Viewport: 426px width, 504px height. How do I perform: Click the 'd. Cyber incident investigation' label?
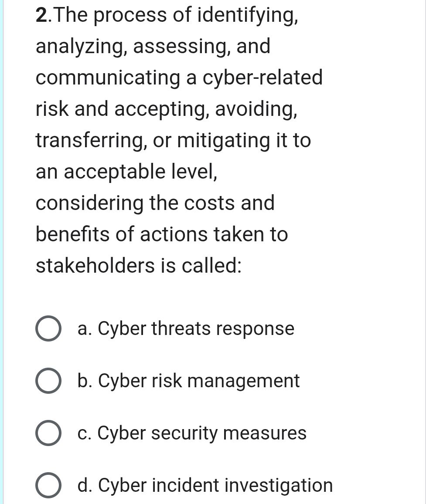tap(205, 485)
